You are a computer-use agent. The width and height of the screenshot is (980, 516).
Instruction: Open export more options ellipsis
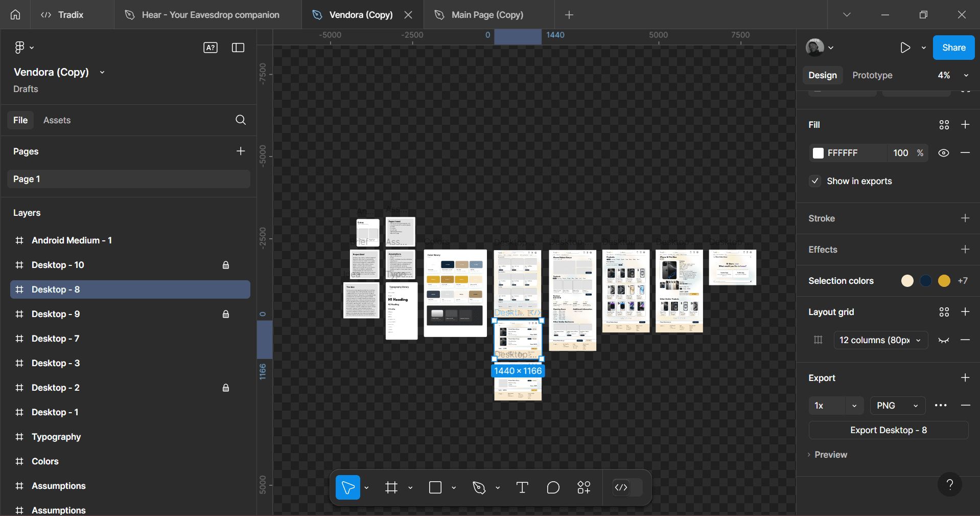[941, 406]
